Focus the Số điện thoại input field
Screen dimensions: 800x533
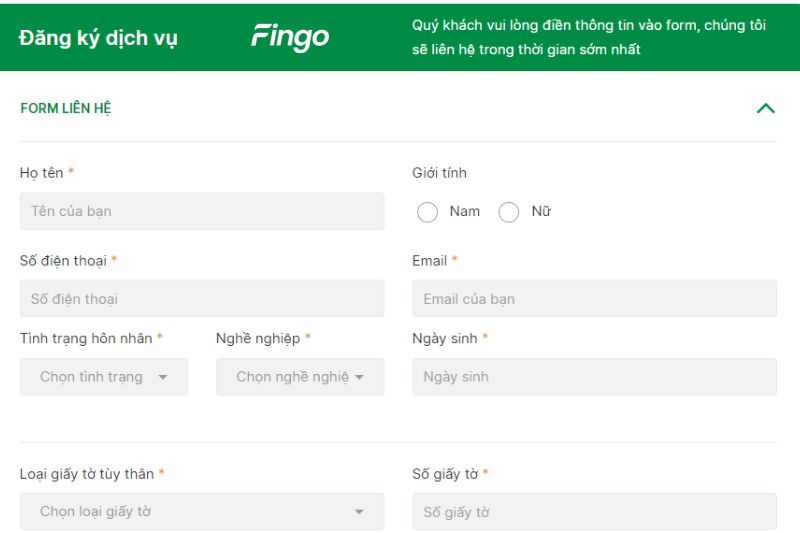click(202, 298)
